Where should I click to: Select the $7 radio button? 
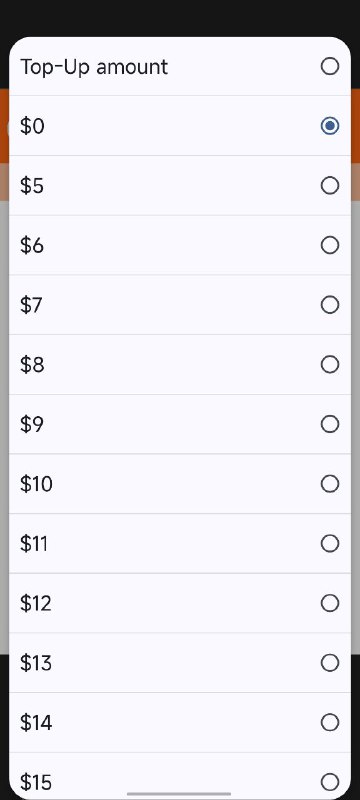click(330, 305)
